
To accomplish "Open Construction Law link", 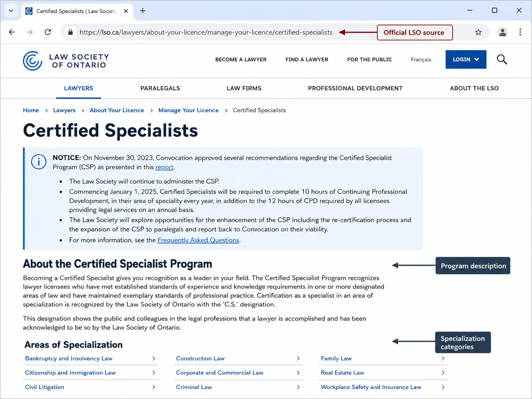I will pyautogui.click(x=200, y=359).
